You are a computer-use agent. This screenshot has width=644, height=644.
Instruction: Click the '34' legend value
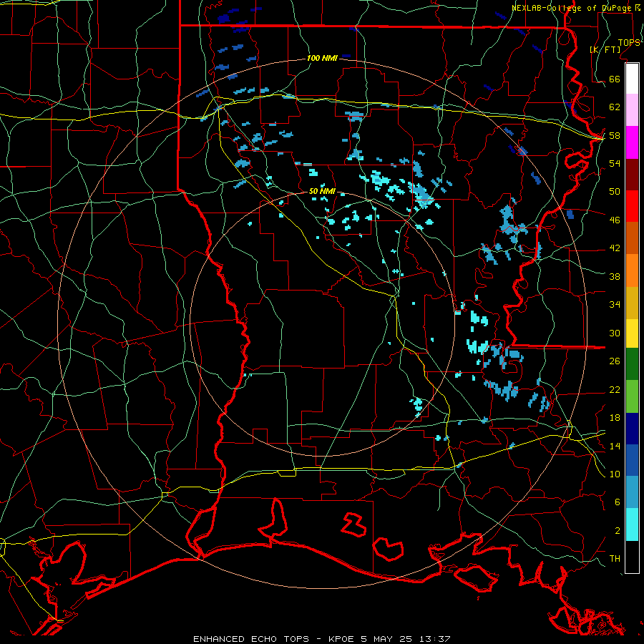coord(615,305)
